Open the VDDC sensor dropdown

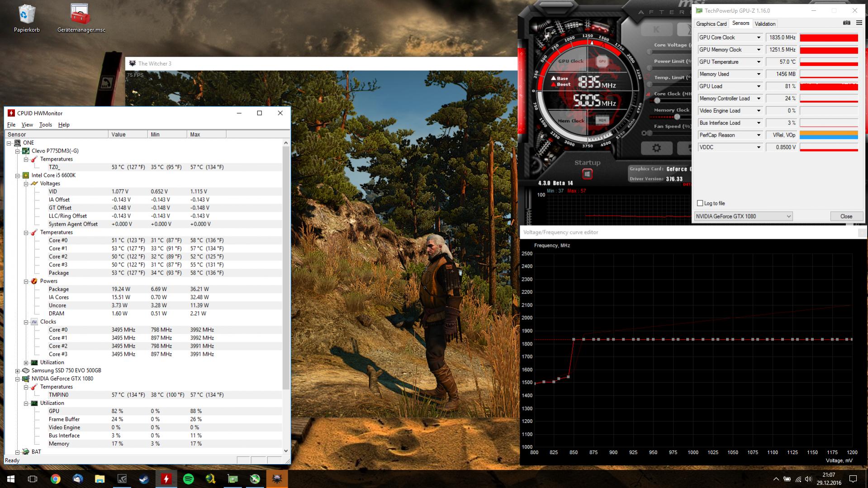pos(759,147)
